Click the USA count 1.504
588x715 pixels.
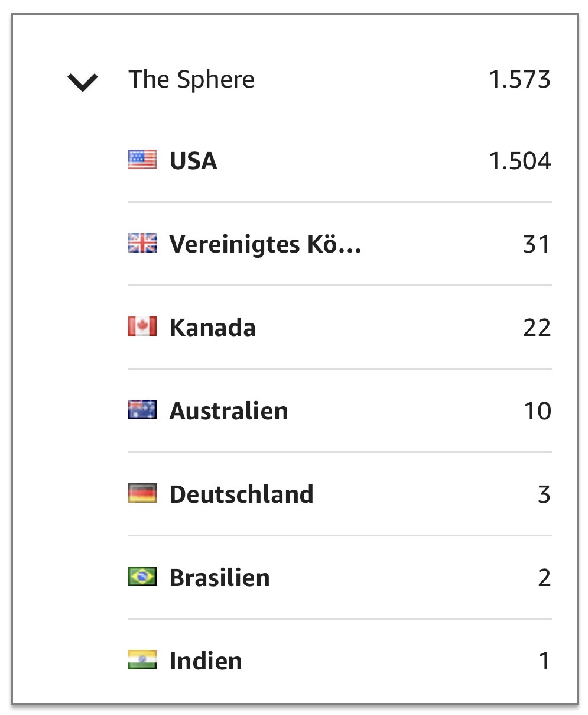[520, 161]
